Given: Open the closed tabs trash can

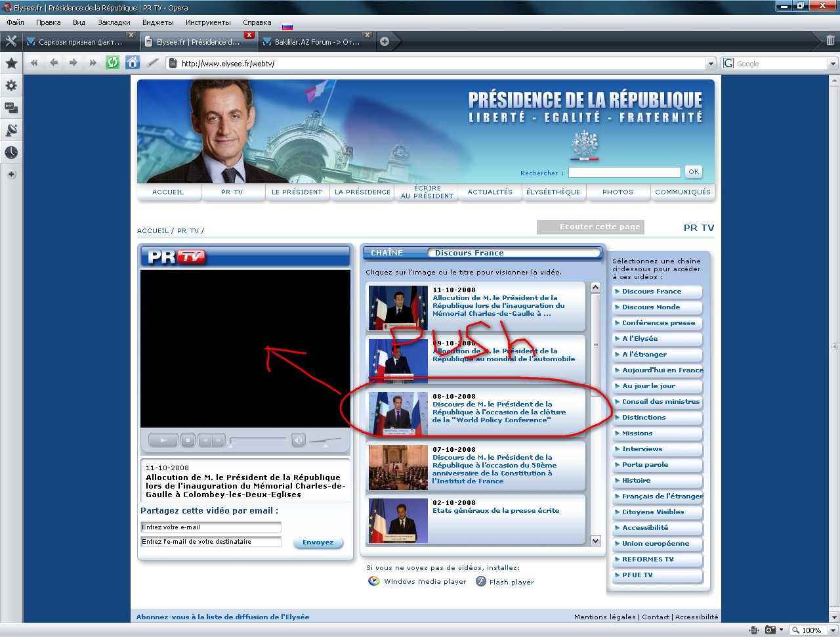Looking at the screenshot, I should pyautogui.click(x=830, y=41).
